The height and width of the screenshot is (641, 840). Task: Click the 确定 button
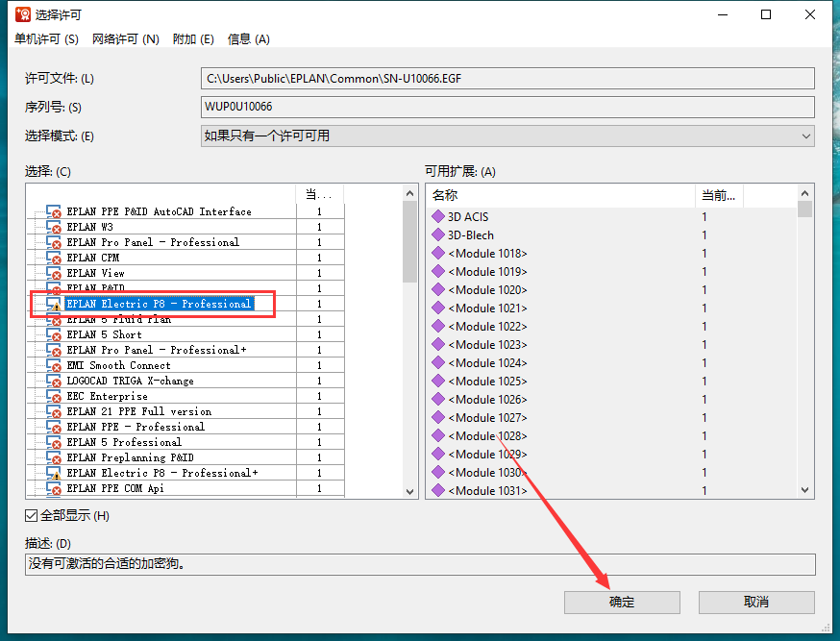[x=622, y=603]
